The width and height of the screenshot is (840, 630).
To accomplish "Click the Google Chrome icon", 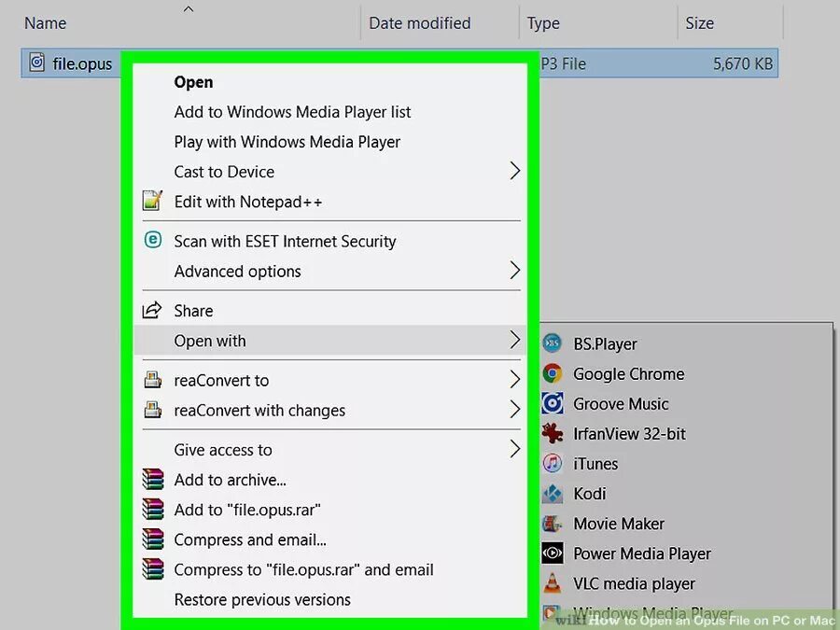I will [553, 373].
